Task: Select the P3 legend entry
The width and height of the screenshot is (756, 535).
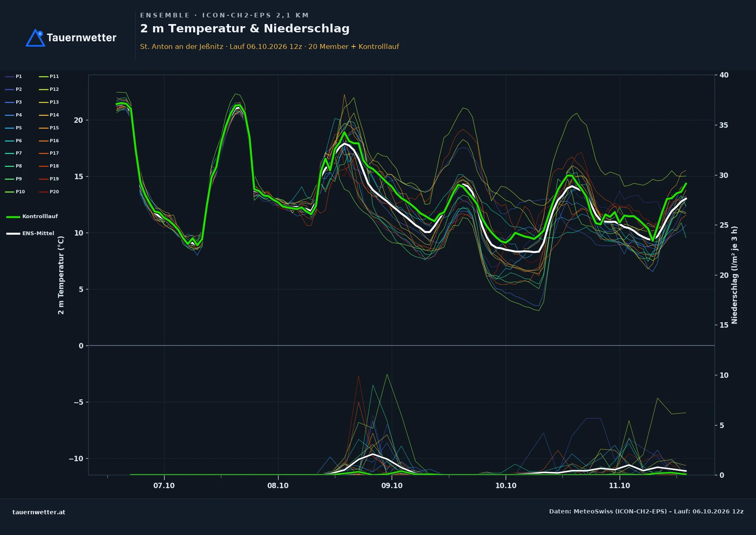Action: coord(14,102)
